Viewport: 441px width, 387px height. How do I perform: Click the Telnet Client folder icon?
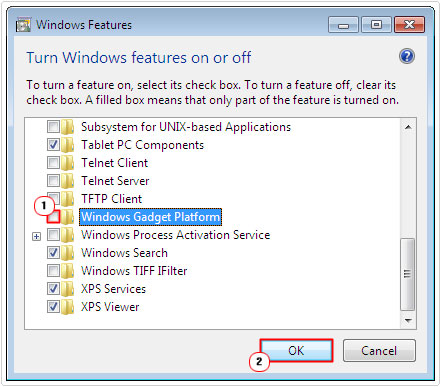67,163
